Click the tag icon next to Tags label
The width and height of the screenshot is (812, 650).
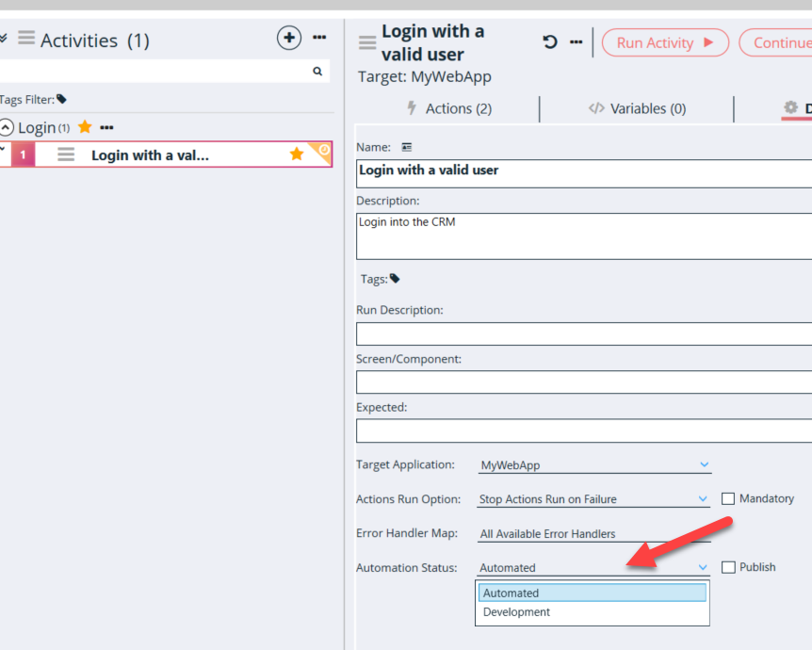395,279
